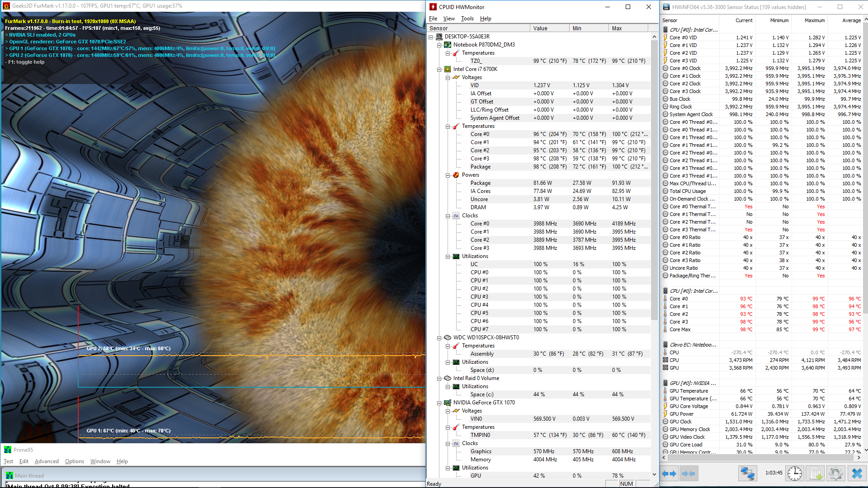868x488 pixels.
Task: Start logging with the spreadsheet plus icon
Action: [x=816, y=473]
